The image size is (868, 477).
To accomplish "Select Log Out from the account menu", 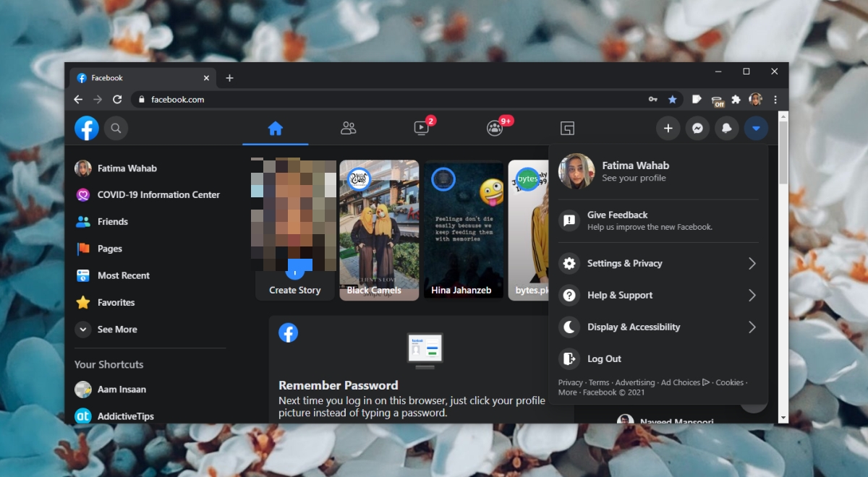I will 603,359.
